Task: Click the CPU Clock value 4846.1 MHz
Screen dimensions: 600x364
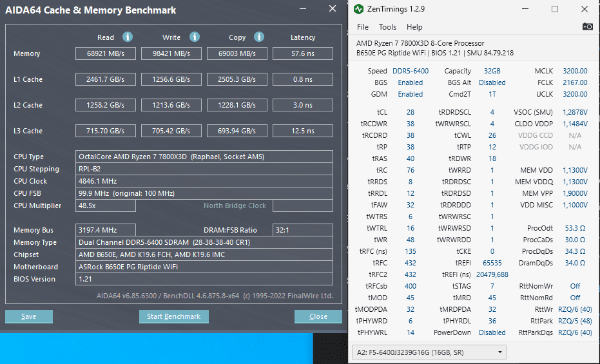Action: coord(204,181)
